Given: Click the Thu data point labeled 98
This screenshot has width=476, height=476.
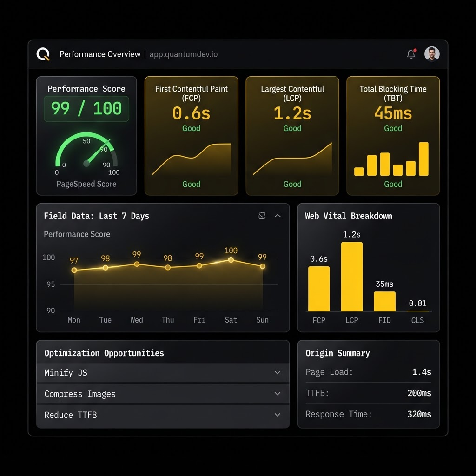Looking at the screenshot, I should tap(168, 267).
